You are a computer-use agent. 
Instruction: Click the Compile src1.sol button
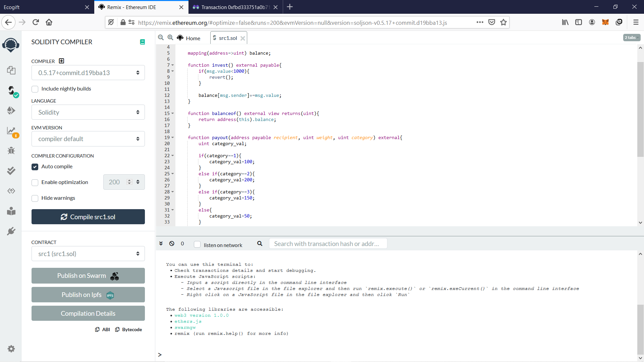(88, 217)
